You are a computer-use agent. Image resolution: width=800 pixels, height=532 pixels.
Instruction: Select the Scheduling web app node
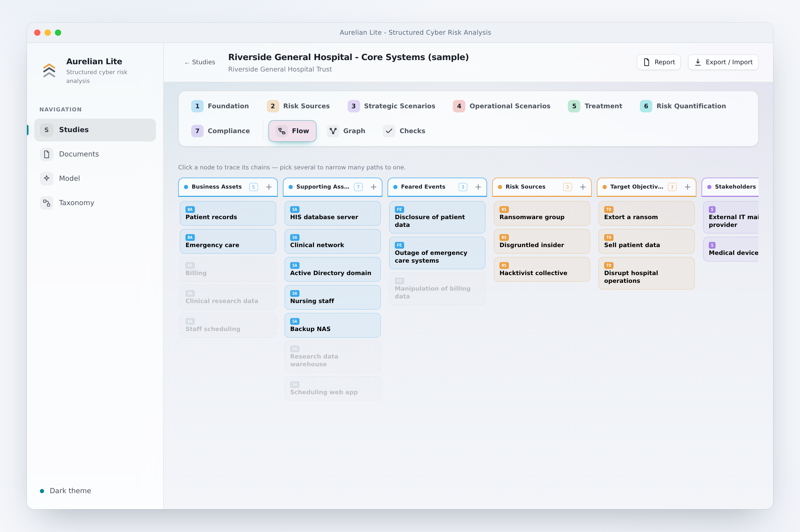(332, 389)
